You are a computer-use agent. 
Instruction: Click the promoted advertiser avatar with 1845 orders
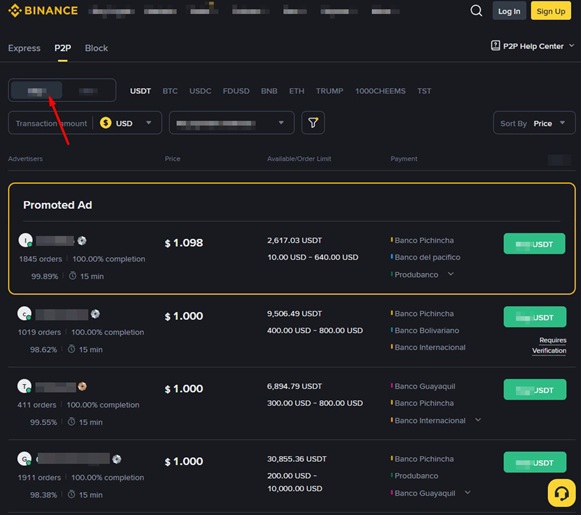(x=26, y=240)
